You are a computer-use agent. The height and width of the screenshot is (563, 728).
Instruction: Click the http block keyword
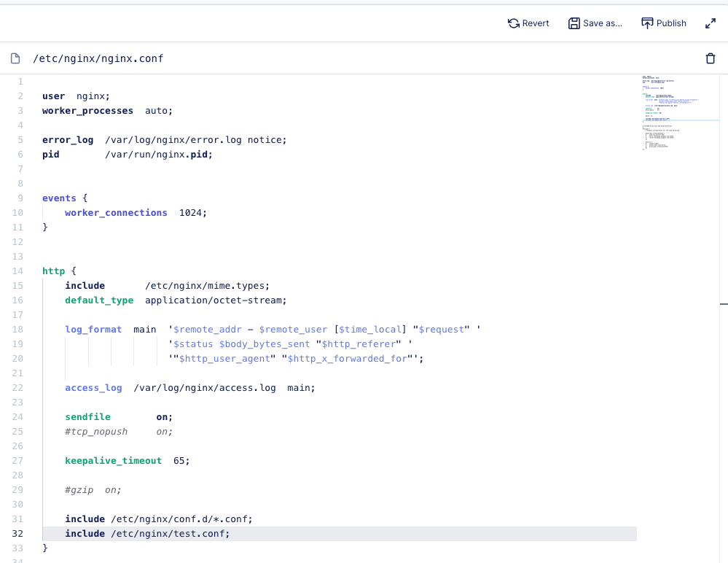53,271
